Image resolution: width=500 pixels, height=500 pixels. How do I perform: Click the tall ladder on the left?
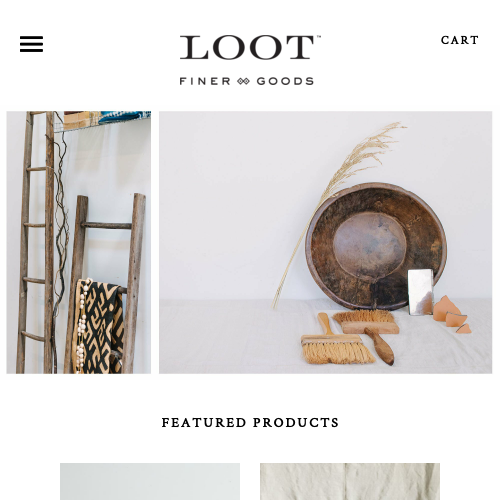[36, 242]
